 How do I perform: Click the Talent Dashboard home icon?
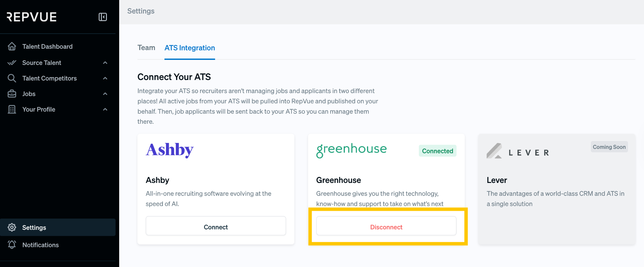[x=12, y=47]
